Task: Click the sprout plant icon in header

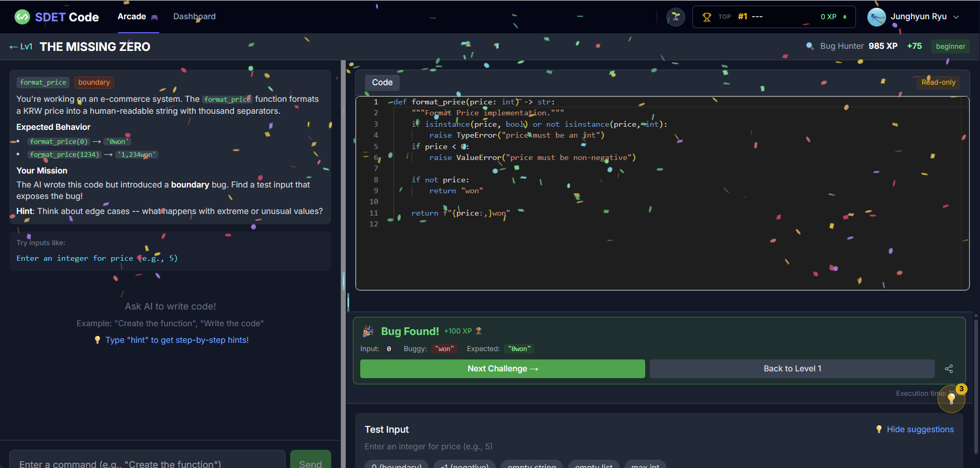Action: click(x=675, y=16)
